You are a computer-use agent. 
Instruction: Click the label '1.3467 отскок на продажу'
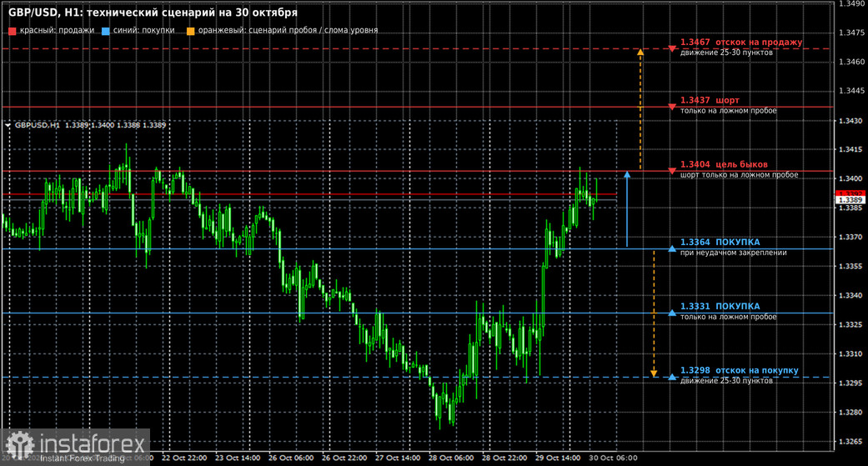tap(741, 42)
